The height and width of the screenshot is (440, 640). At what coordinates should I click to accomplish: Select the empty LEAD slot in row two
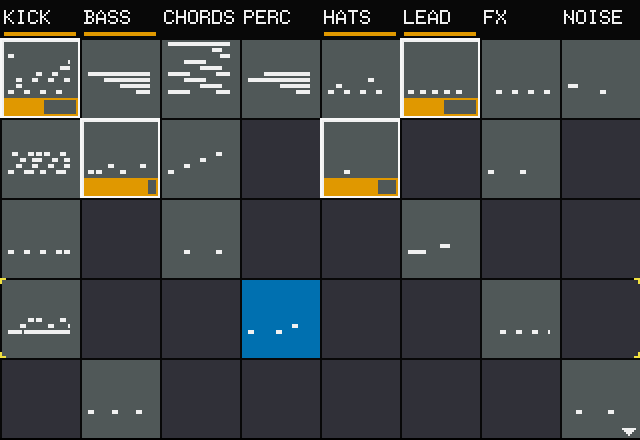[x=440, y=158]
